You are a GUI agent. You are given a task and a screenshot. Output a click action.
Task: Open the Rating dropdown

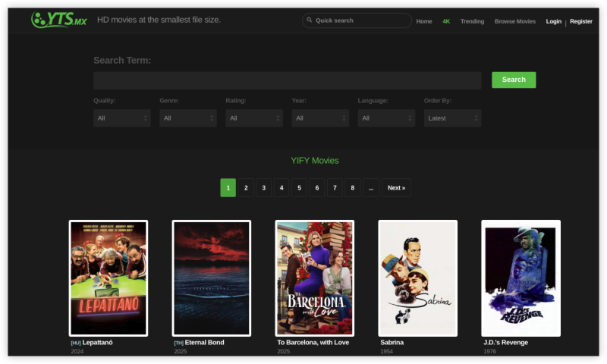(x=254, y=118)
